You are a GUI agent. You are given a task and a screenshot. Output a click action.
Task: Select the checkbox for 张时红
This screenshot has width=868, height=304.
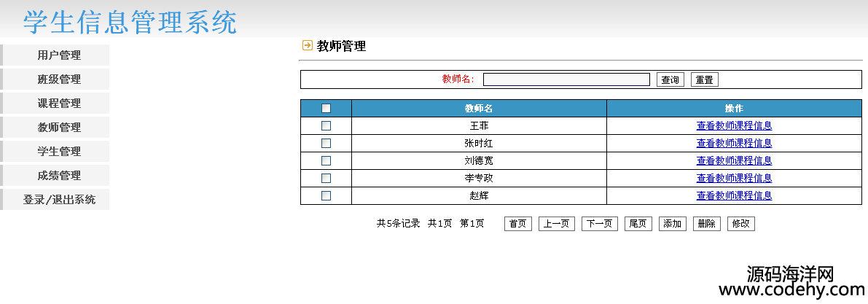(x=326, y=143)
